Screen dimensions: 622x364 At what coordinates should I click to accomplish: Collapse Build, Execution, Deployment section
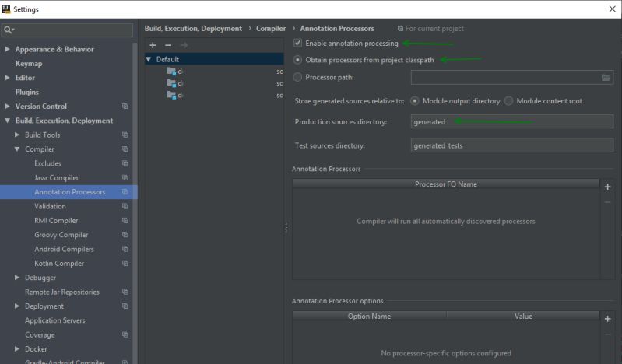pyautogui.click(x=7, y=121)
